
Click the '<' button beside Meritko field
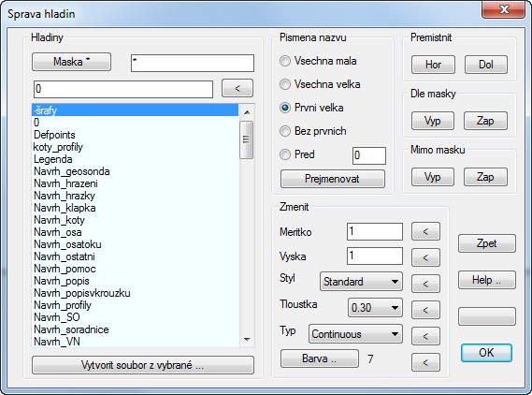click(425, 231)
